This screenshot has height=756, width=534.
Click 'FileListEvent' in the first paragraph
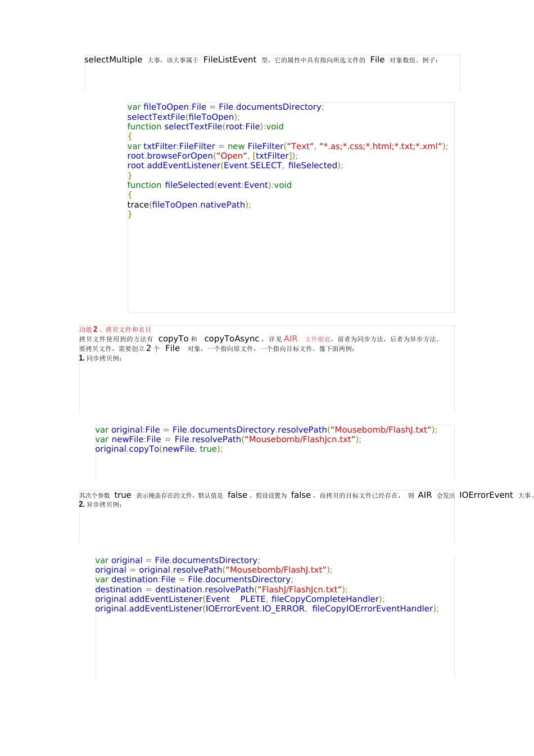pos(229,60)
